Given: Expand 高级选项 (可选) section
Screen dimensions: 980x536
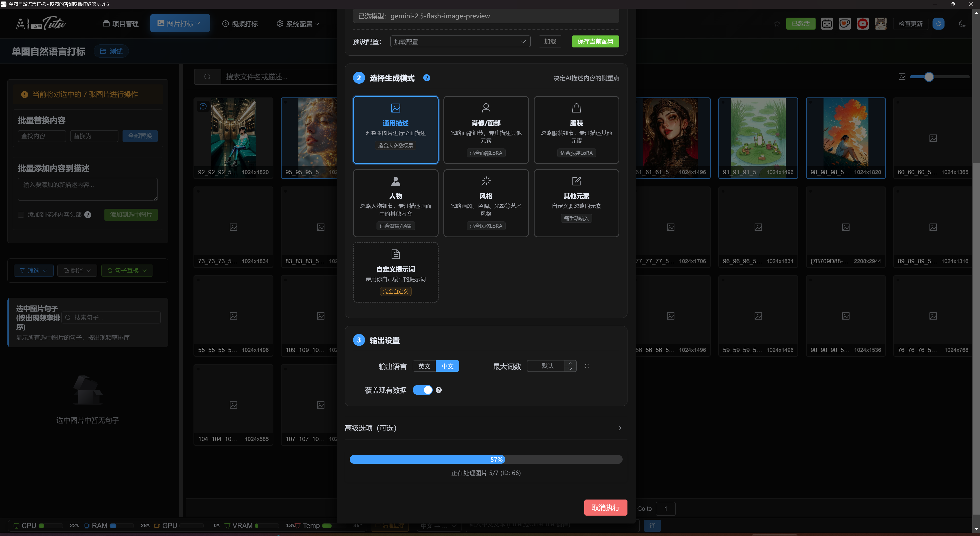Looking at the screenshot, I should (x=486, y=428).
